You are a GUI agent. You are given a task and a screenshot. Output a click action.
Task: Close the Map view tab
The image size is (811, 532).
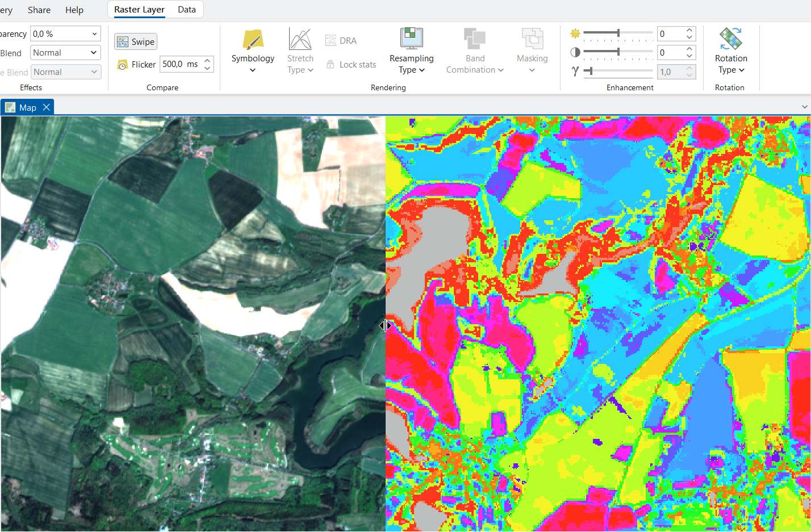pyautogui.click(x=47, y=107)
